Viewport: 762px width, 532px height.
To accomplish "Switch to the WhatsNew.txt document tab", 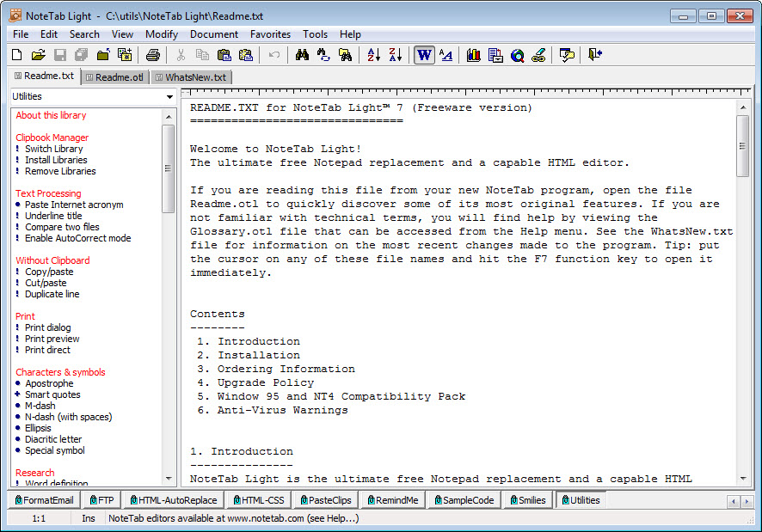I will click(x=192, y=77).
